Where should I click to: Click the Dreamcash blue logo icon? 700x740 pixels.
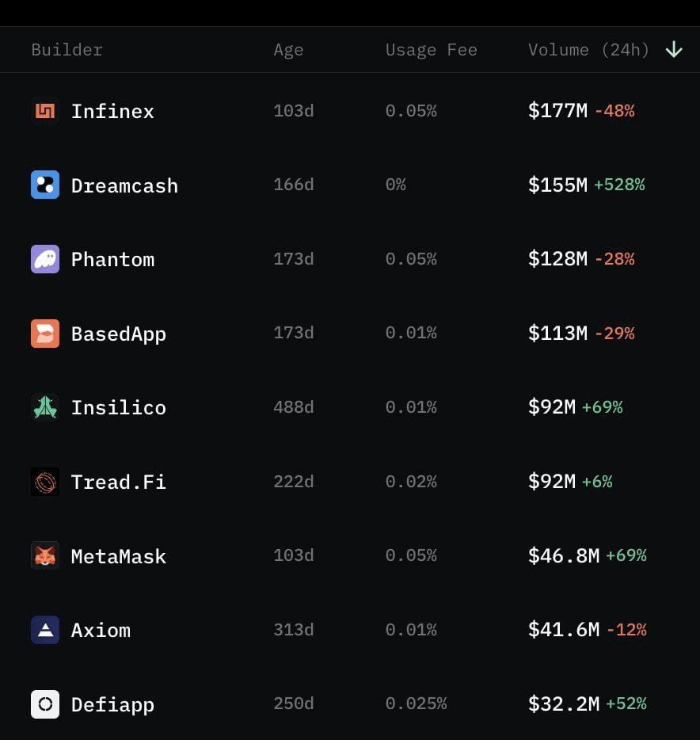click(x=45, y=185)
